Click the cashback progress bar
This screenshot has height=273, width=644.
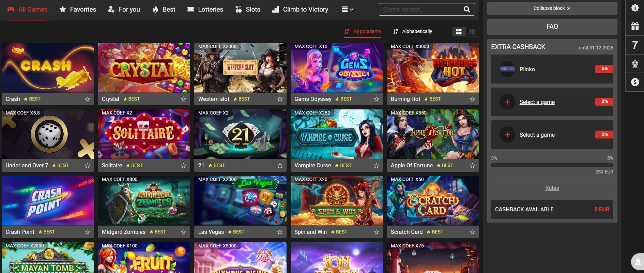(552, 165)
